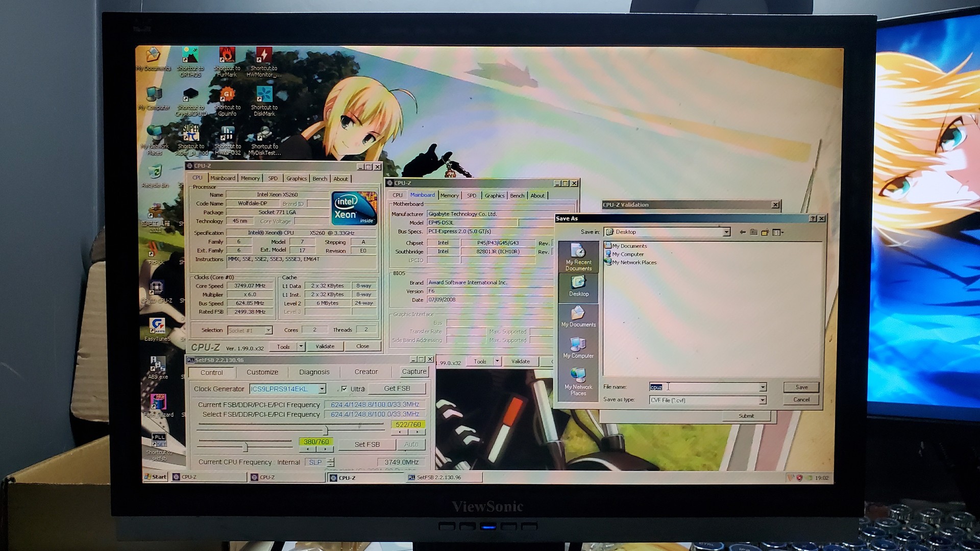Image resolution: width=980 pixels, height=551 pixels.
Task: Open the setfsb PLL SET shortcut
Action: pos(159,447)
